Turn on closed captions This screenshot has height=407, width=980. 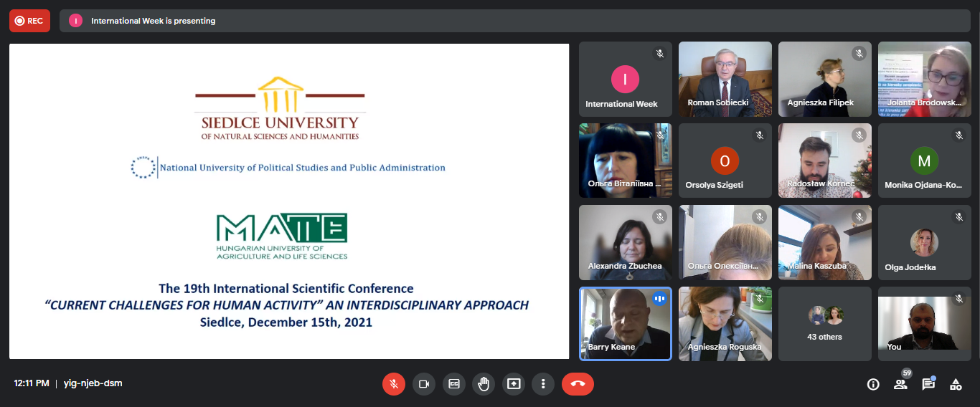pyautogui.click(x=453, y=384)
